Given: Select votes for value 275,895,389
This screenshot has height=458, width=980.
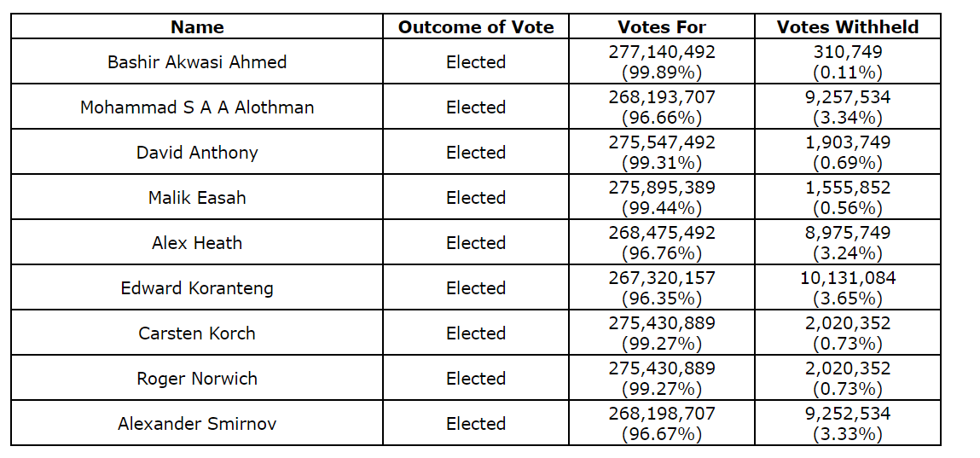Looking at the screenshot, I should [x=662, y=188].
